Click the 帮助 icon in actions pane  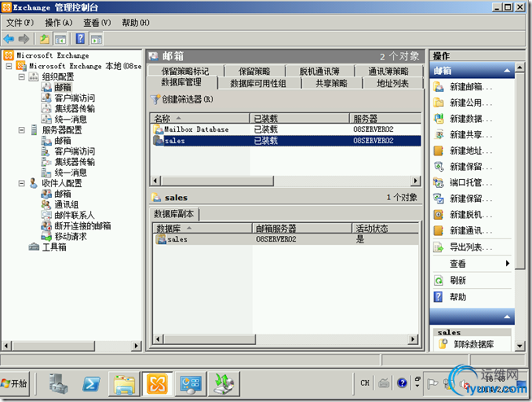tap(438, 297)
